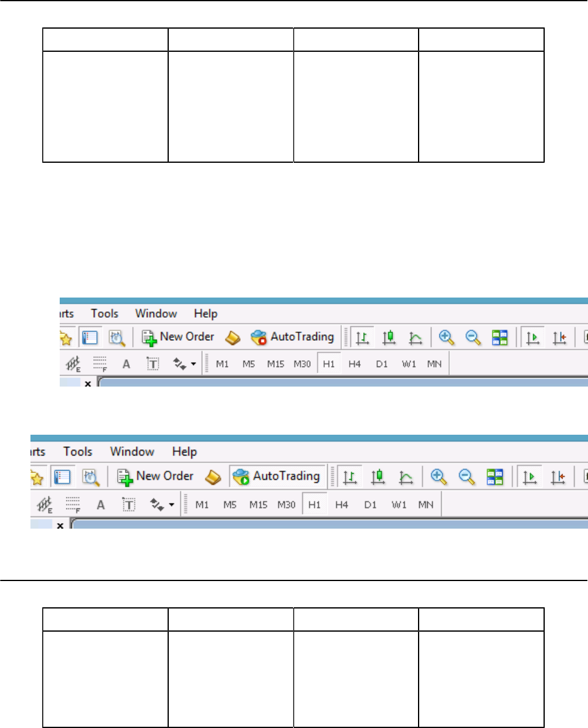
Task: Open Tools menu in upper toolbar image
Action: pos(104,313)
